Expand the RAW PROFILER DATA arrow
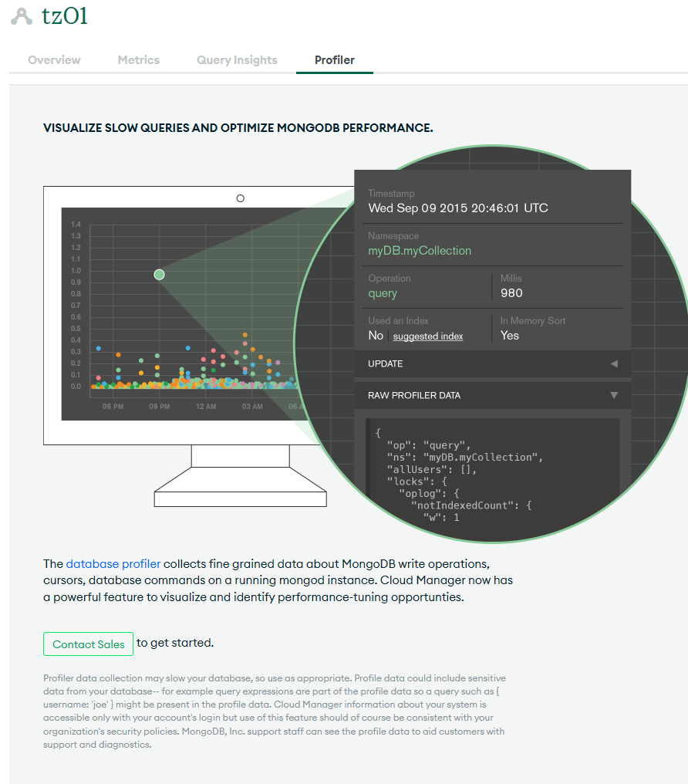This screenshot has width=688, height=784. click(x=614, y=395)
